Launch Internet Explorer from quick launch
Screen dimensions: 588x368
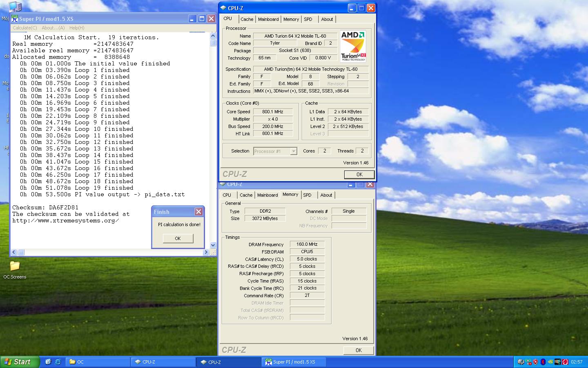coord(58,362)
